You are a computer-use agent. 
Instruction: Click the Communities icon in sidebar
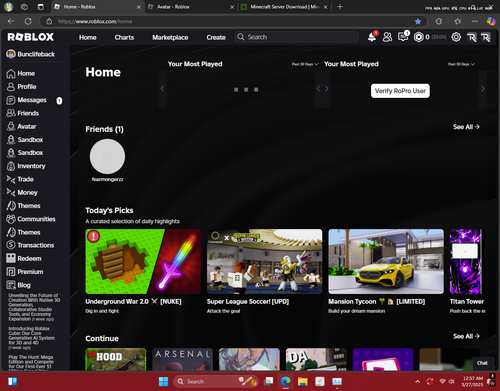pos(11,219)
